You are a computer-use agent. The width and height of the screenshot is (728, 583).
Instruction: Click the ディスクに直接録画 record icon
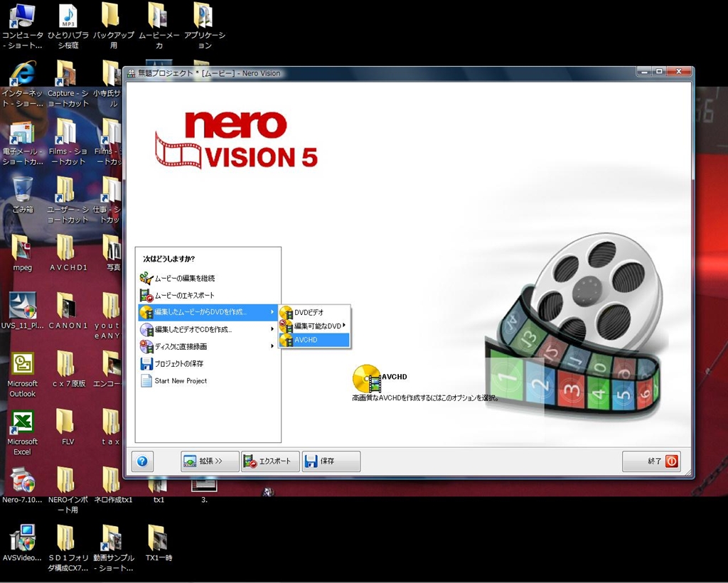146,346
